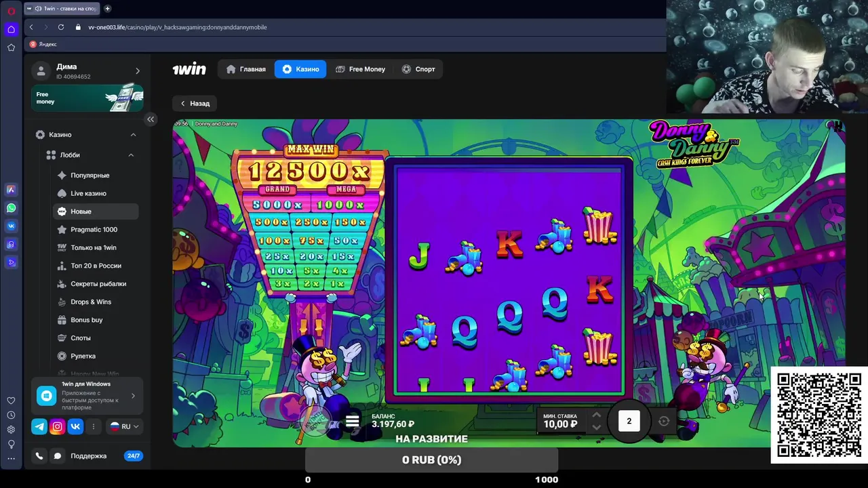Open a new browser tab
The width and height of the screenshot is (868, 488).
coord(107,9)
